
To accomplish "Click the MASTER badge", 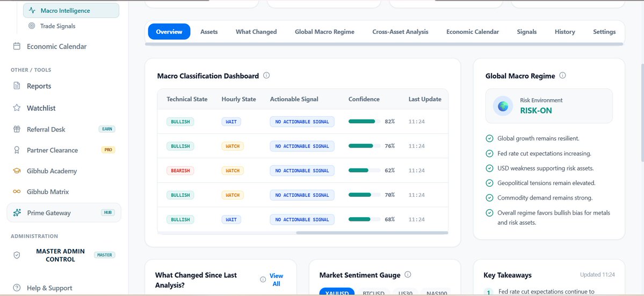I will point(105,255).
